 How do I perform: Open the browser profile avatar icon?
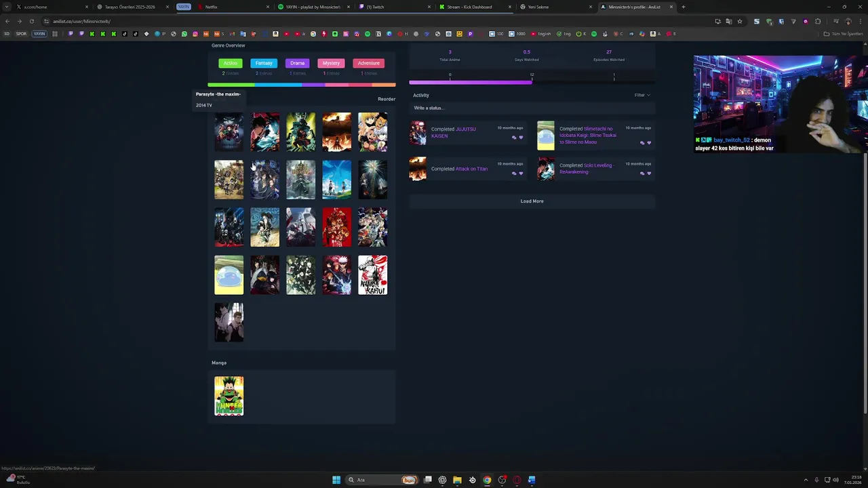click(848, 21)
